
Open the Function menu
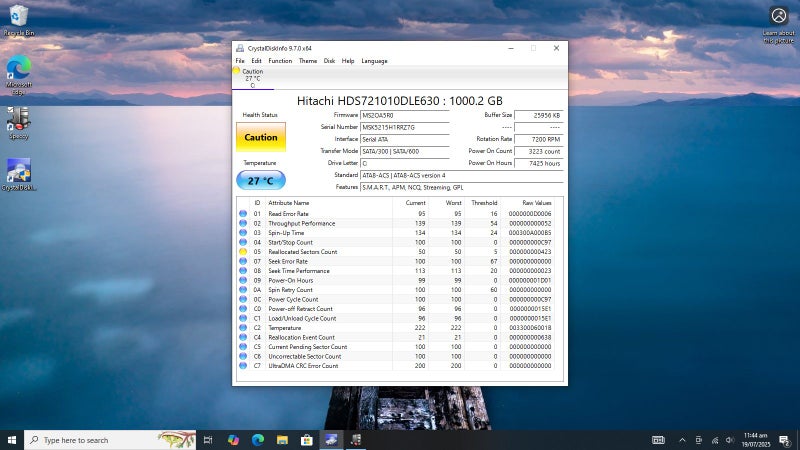pyautogui.click(x=280, y=61)
